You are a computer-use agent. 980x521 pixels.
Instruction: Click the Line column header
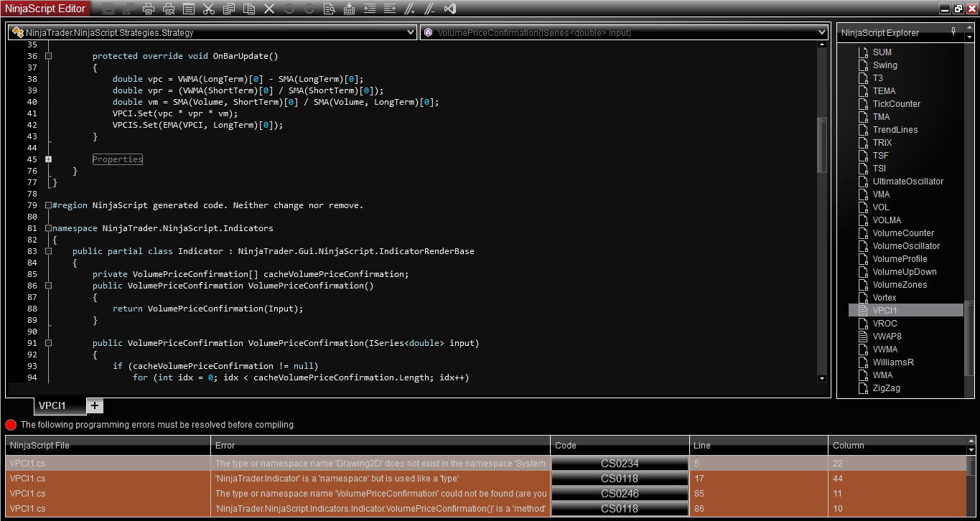tap(758, 446)
